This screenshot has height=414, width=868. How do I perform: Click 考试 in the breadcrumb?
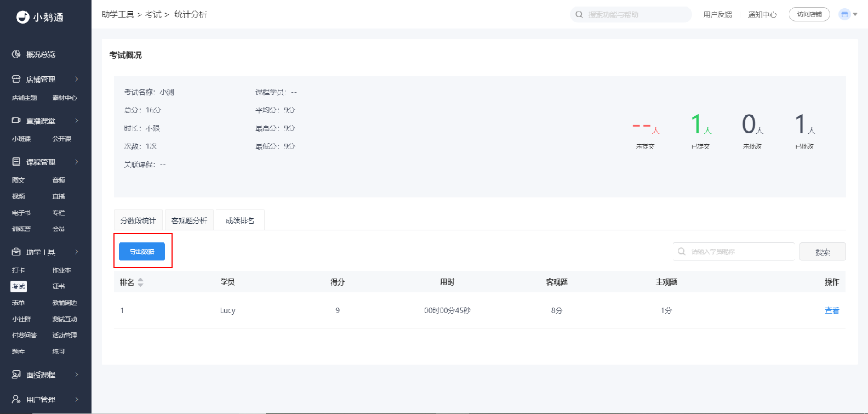pos(153,14)
